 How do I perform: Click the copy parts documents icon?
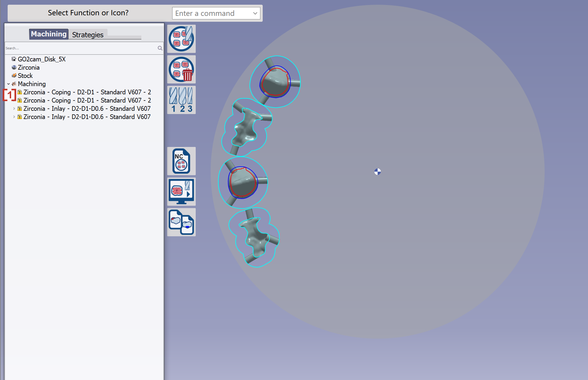pos(181,222)
